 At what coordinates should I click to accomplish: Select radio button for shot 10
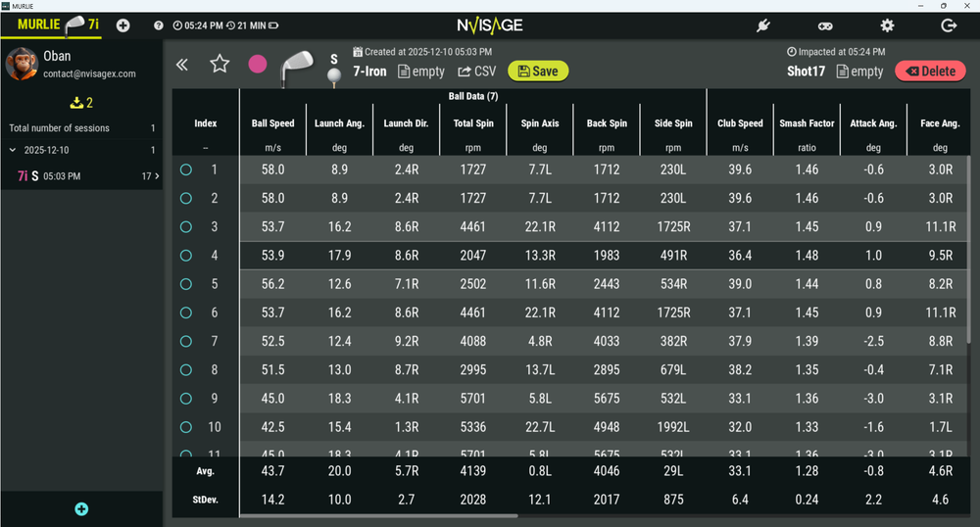[185, 427]
